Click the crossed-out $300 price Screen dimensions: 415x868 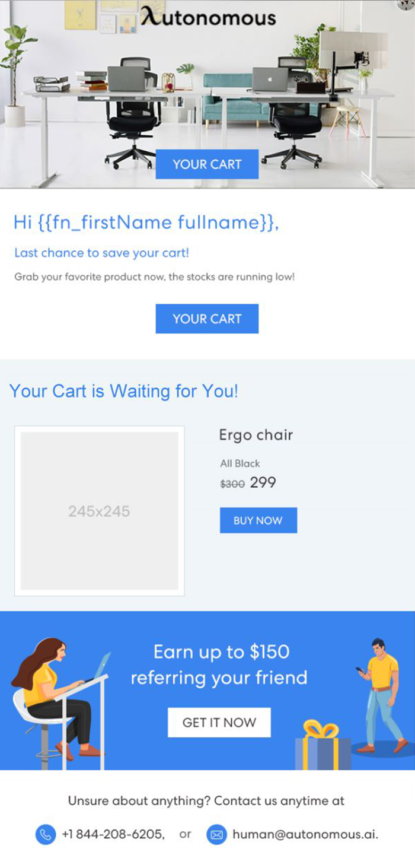click(x=232, y=484)
